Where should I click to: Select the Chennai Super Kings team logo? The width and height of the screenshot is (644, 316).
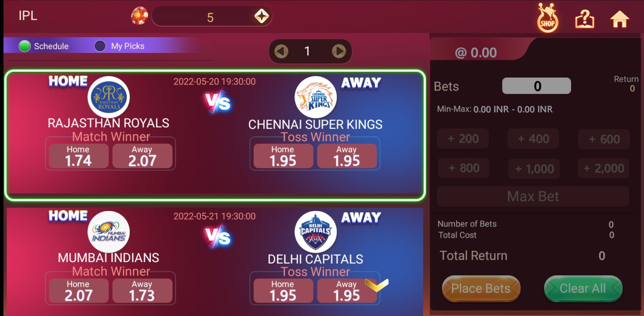[316, 97]
